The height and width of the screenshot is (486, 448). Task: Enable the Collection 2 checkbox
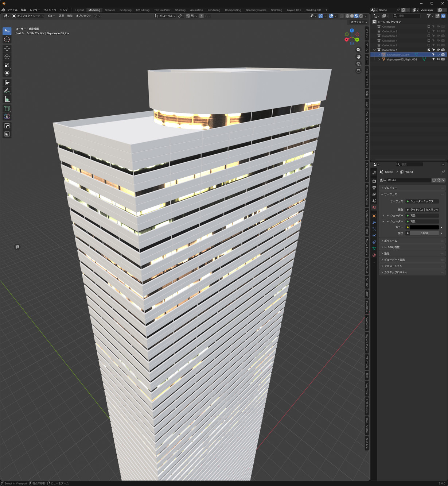[429, 31]
